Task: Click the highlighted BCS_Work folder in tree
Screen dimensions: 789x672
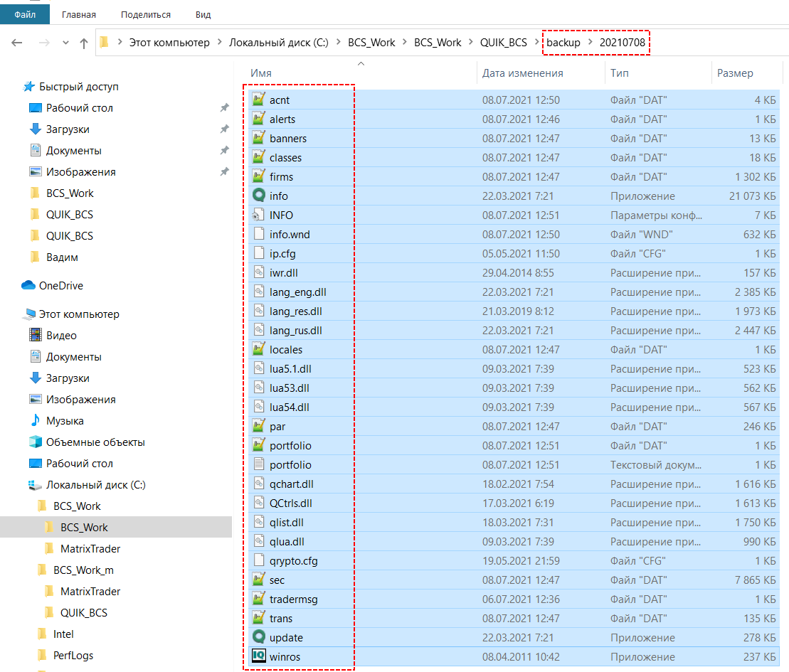Action: tap(84, 527)
